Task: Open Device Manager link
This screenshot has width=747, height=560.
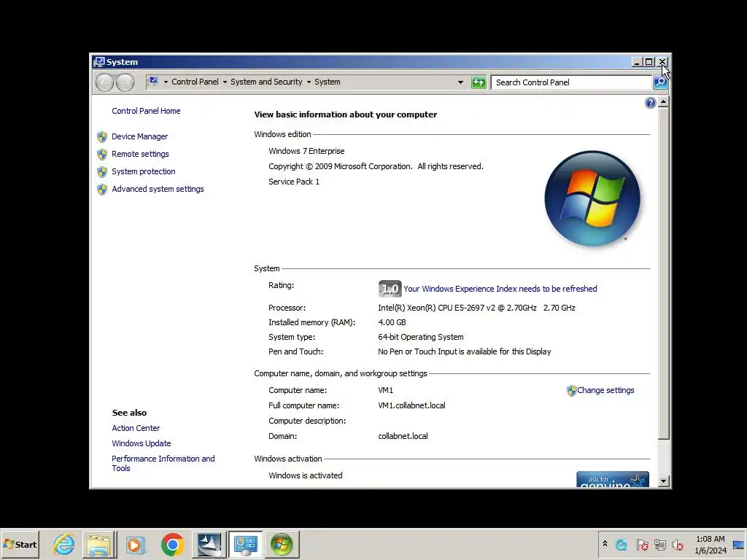Action: tap(139, 136)
